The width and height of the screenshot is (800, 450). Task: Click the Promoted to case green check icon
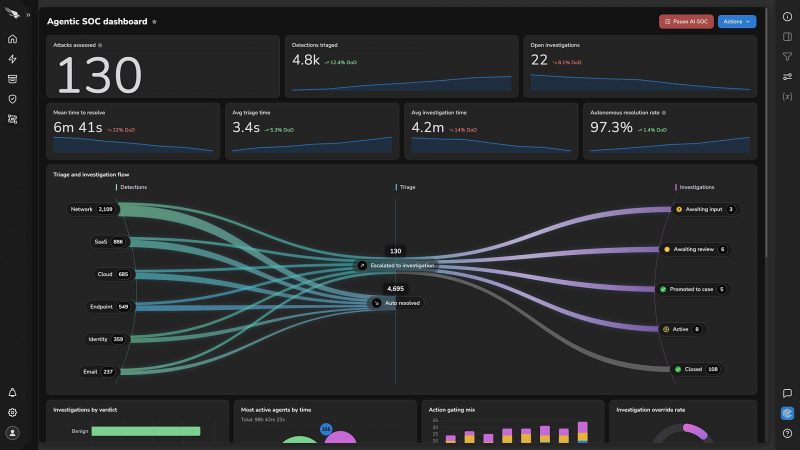663,289
